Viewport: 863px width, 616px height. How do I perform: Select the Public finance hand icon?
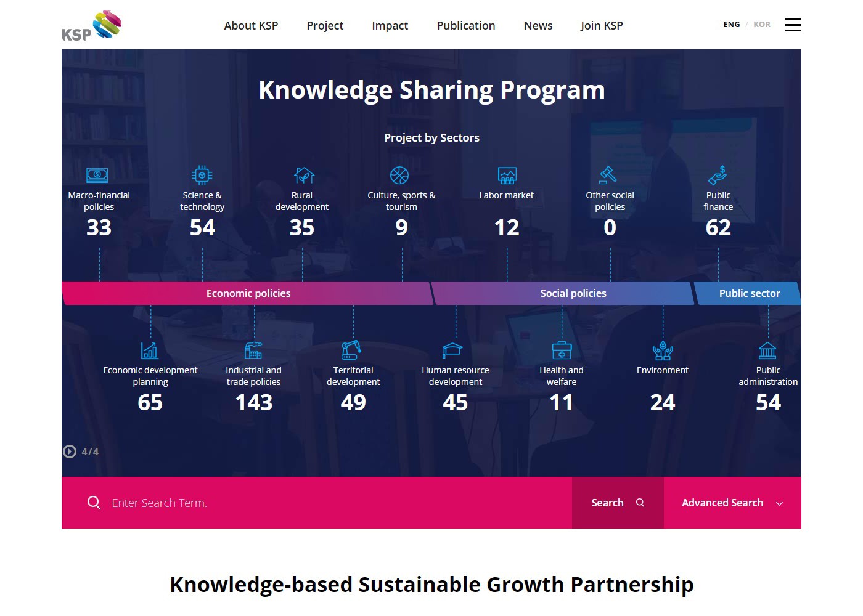tap(718, 176)
